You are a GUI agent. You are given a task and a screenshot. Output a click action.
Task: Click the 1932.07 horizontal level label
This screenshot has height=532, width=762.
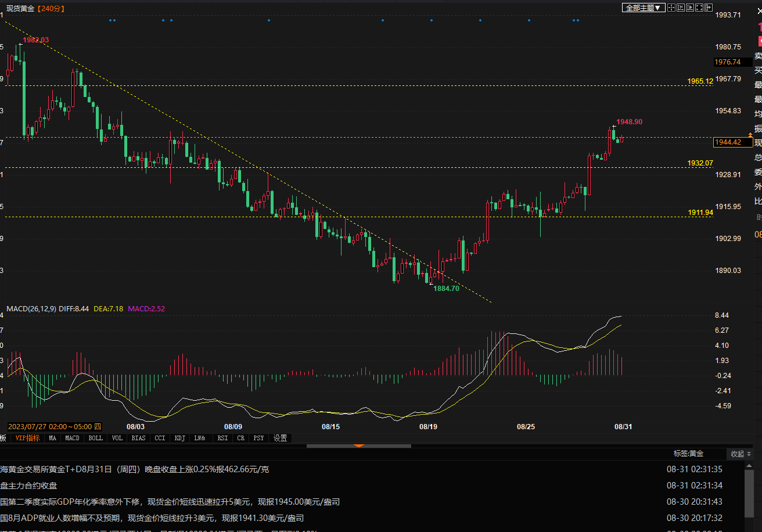tap(700, 163)
